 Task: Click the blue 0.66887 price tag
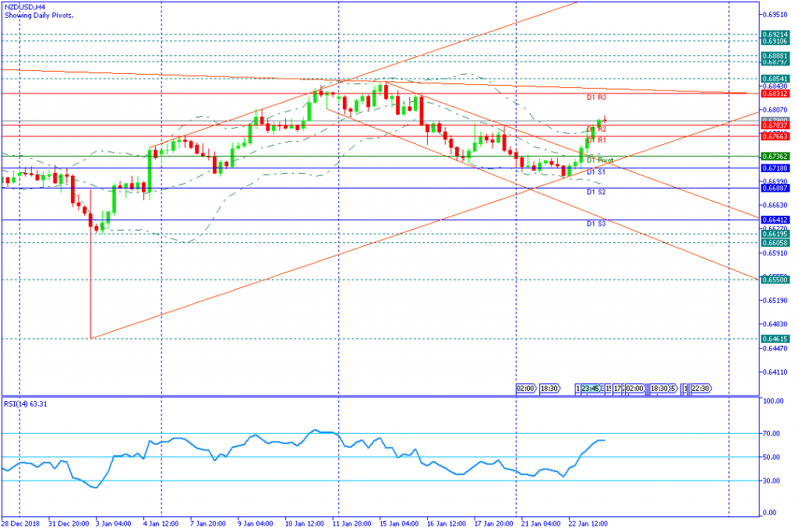tap(775, 188)
